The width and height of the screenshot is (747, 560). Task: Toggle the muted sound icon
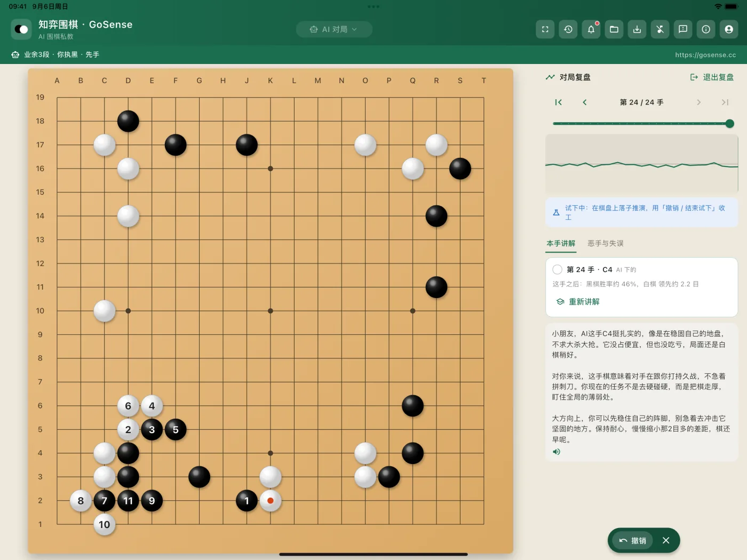pyautogui.click(x=660, y=29)
